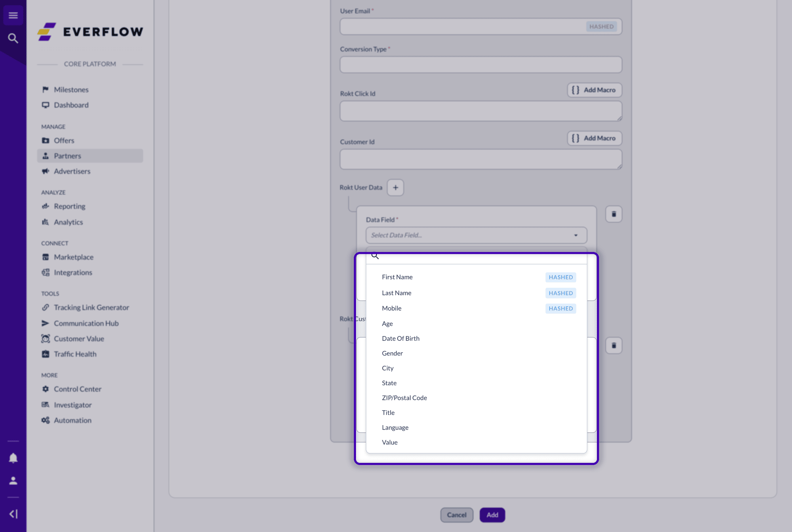The width and height of the screenshot is (792, 532).
Task: Click Add Macro for Rokt Click Id
Action: [x=594, y=90]
